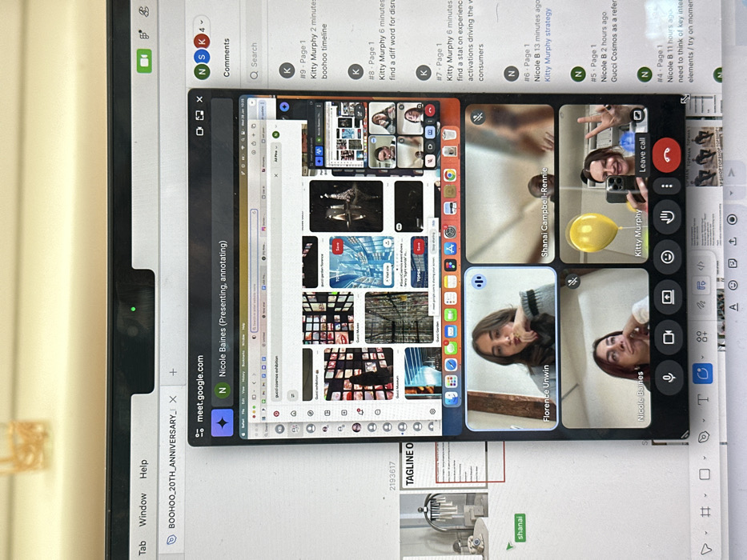Expand the shape tool options arrow
Screen dimensions: 747x560
coord(705,458)
